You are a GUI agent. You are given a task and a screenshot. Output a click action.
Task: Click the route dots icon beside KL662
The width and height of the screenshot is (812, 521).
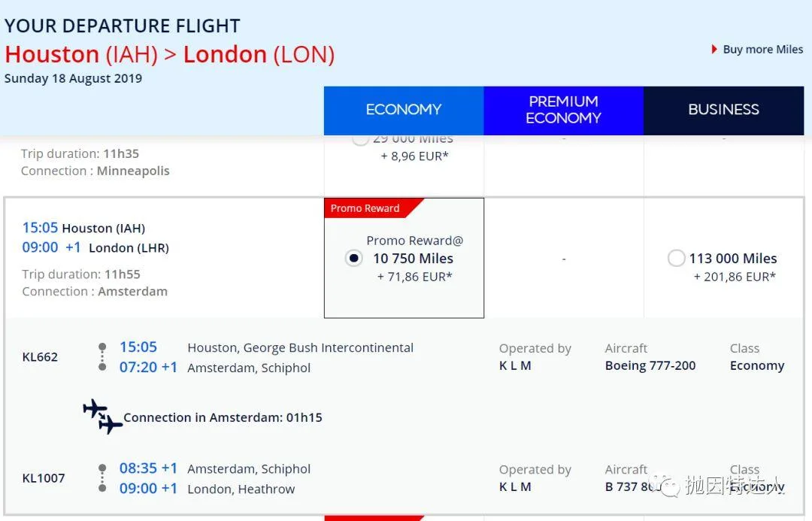[x=102, y=357]
